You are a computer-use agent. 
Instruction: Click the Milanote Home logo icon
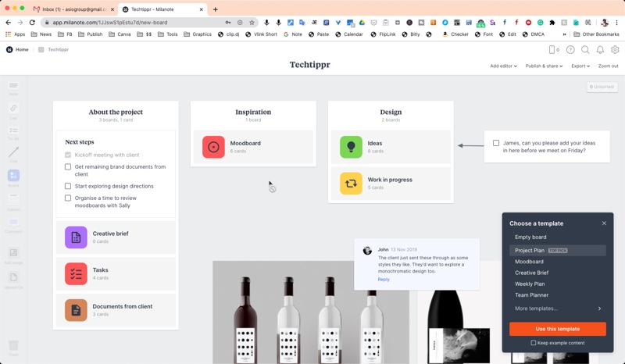[x=9, y=49]
